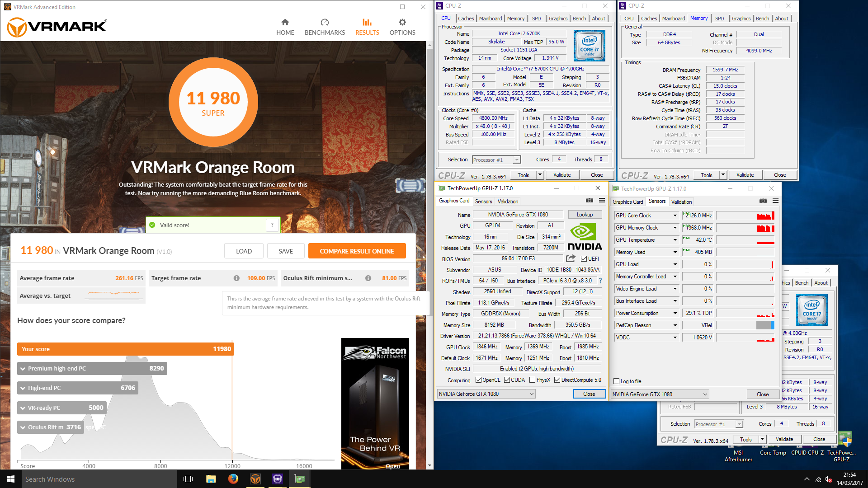Open the Validation tab in the GPU-Z Sensors window

pyautogui.click(x=681, y=202)
